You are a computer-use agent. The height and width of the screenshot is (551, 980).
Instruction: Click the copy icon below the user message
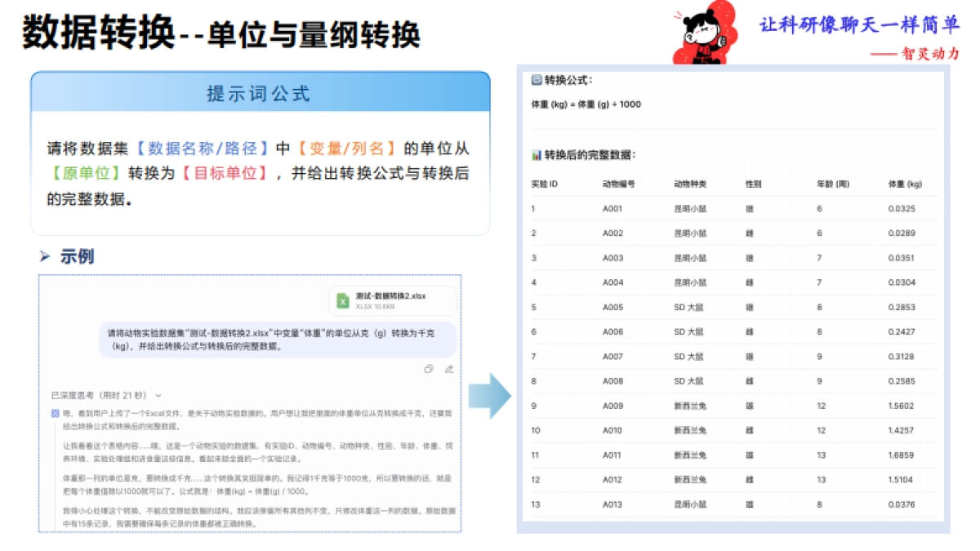pyautogui.click(x=430, y=369)
